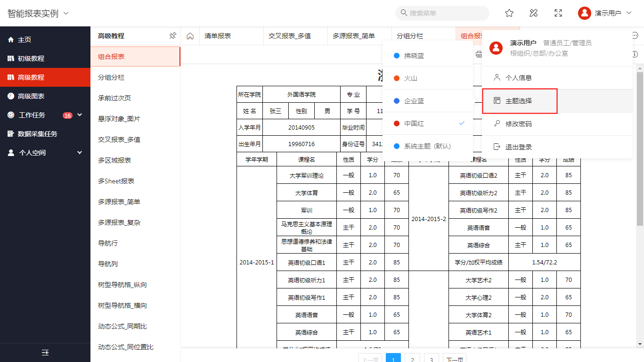Click the favorites star icon
Screen dimensions: 644x362
coord(509,13)
